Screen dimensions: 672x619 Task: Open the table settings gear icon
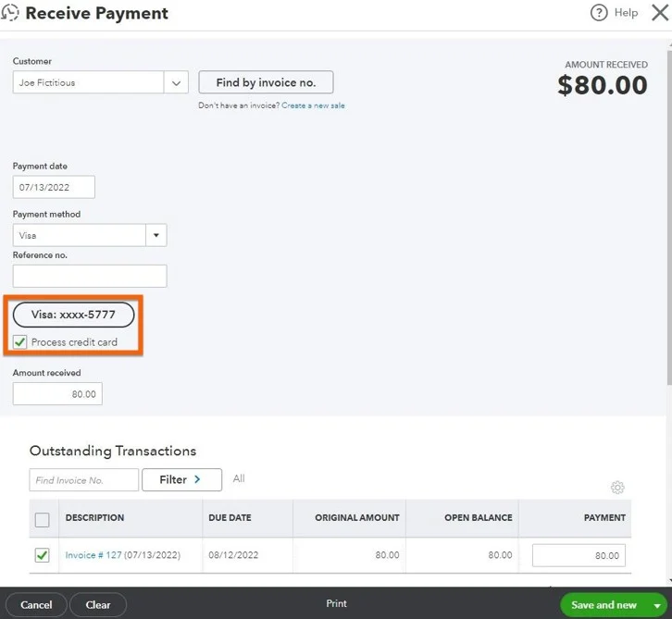(617, 488)
